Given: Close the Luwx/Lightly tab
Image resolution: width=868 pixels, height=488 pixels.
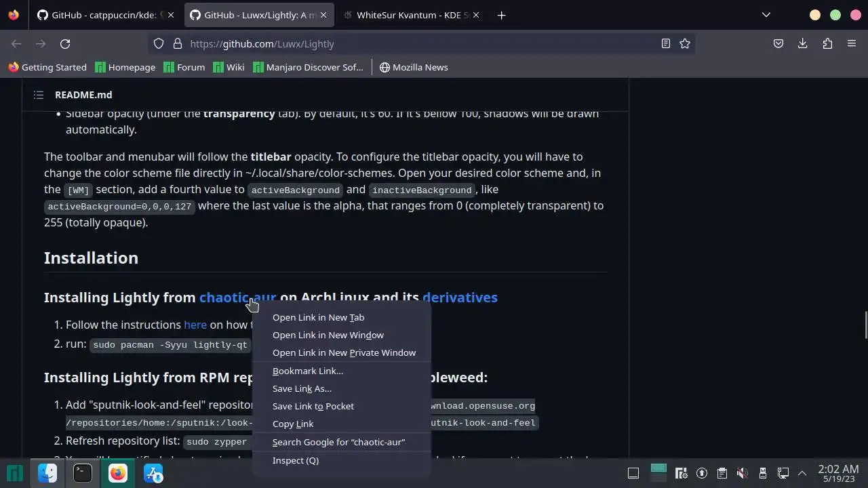Looking at the screenshot, I should coord(322,15).
